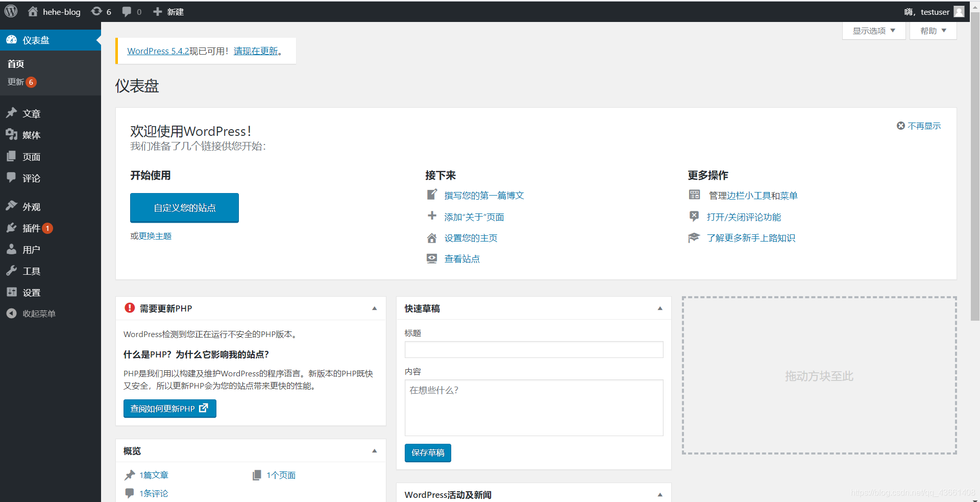Click the 查阅如何更新PHP button
The image size is (980, 502).
tap(170, 409)
